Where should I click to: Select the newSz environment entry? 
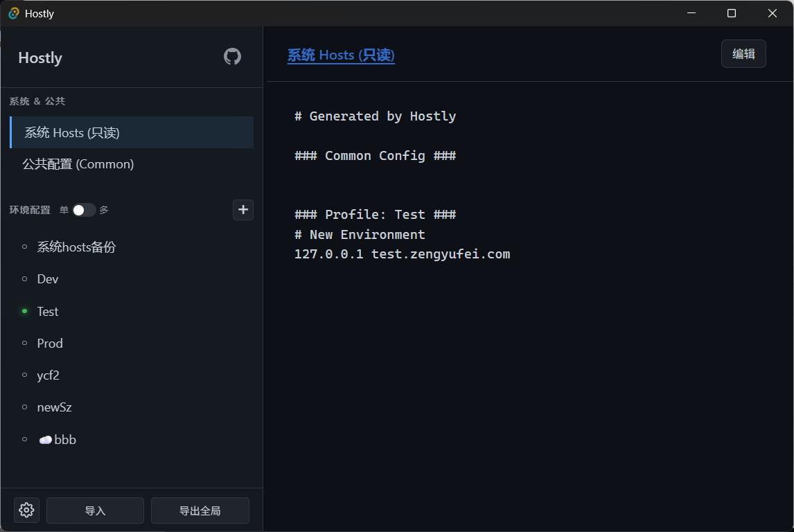click(53, 407)
